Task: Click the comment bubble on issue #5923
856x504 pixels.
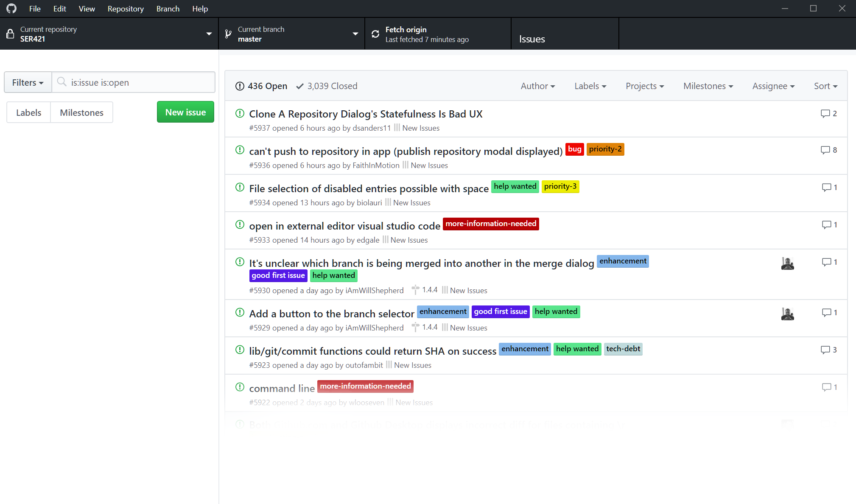Action: (x=826, y=350)
